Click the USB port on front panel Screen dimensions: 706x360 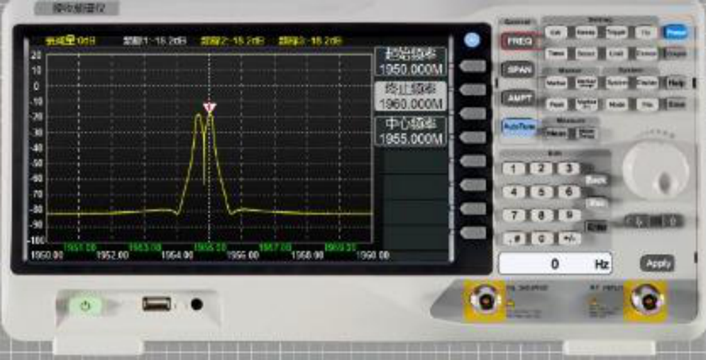[157, 304]
